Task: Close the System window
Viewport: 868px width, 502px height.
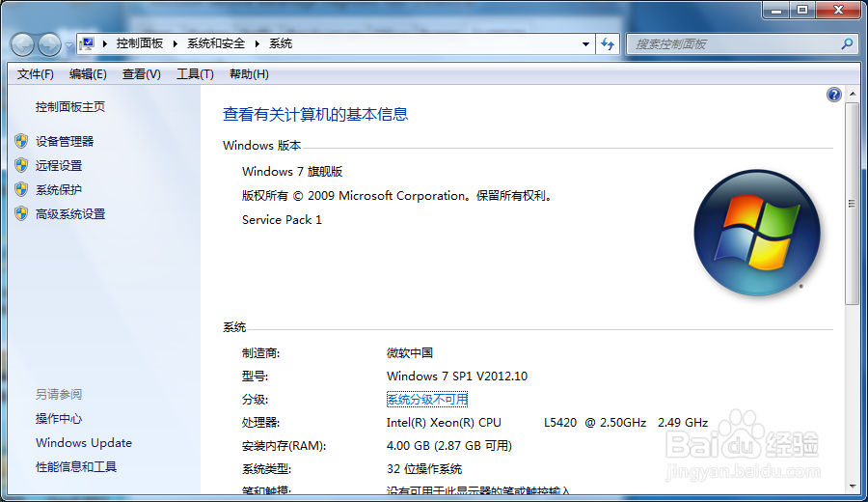Action: (838, 10)
